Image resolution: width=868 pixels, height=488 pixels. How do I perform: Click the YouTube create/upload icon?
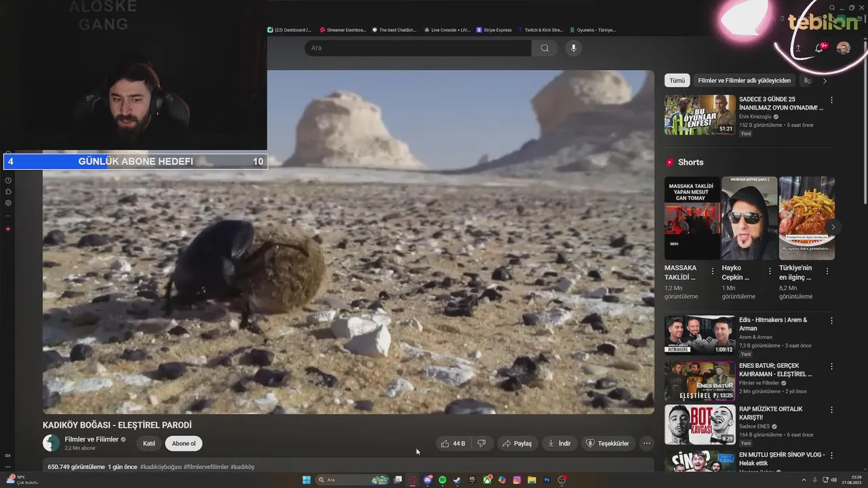[x=798, y=48]
